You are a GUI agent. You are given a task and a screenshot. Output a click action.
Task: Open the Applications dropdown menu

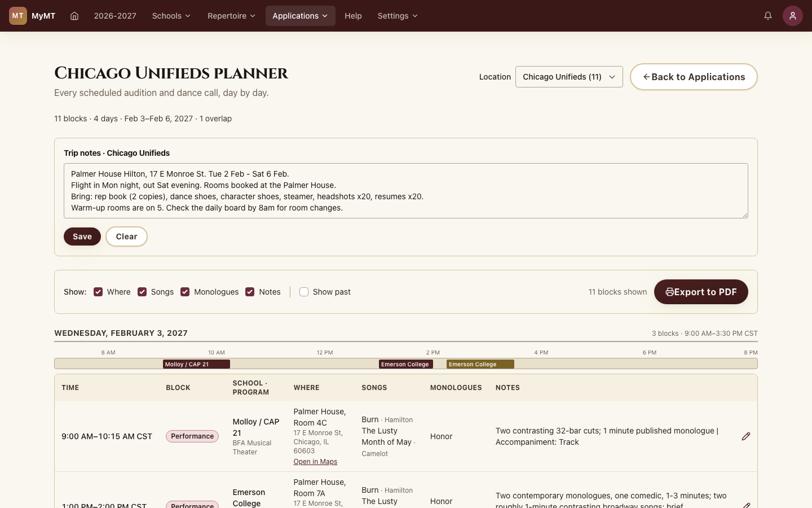pyautogui.click(x=301, y=16)
